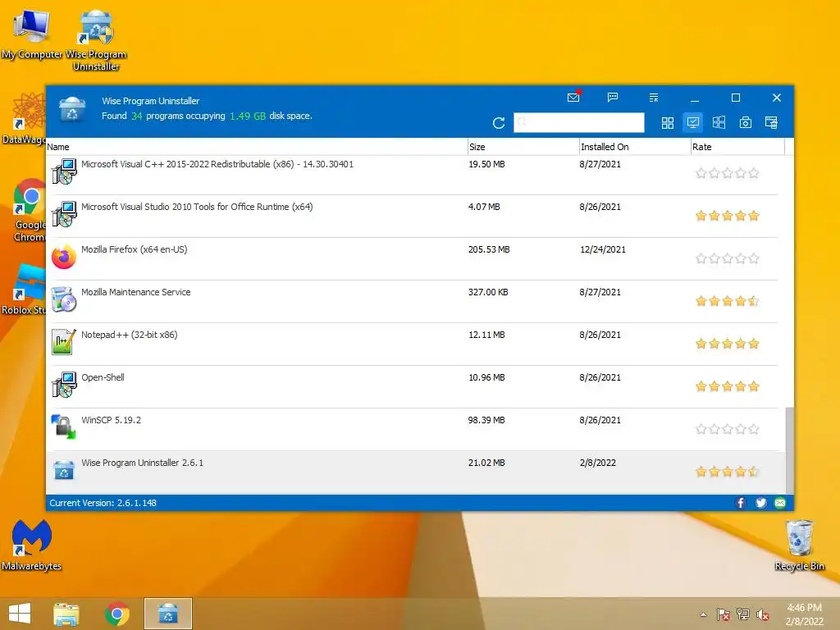Click the green email icon in status bar

point(780,503)
